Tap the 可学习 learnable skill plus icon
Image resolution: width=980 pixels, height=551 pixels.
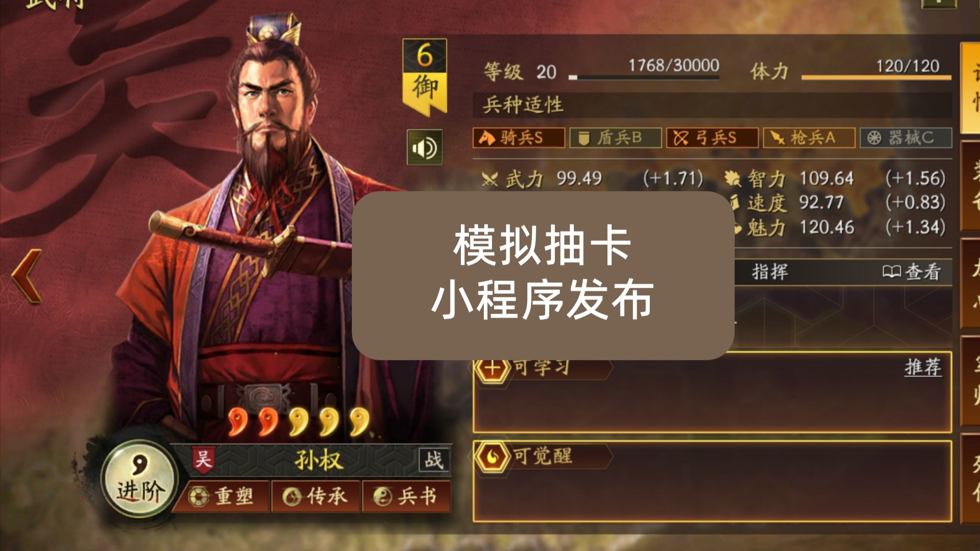[x=492, y=368]
